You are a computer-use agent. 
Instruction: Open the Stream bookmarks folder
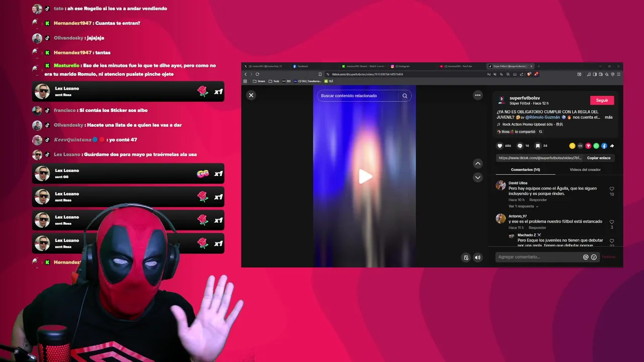(259, 81)
